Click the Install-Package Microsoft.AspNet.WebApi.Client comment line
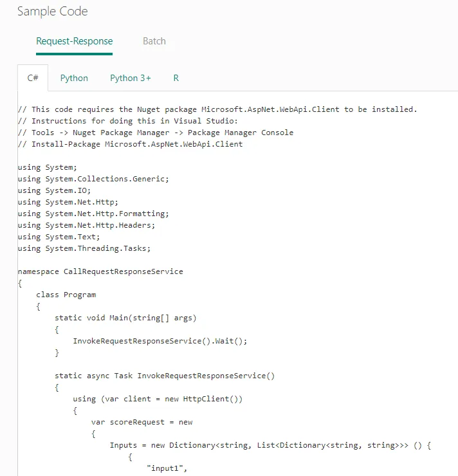 pos(130,144)
